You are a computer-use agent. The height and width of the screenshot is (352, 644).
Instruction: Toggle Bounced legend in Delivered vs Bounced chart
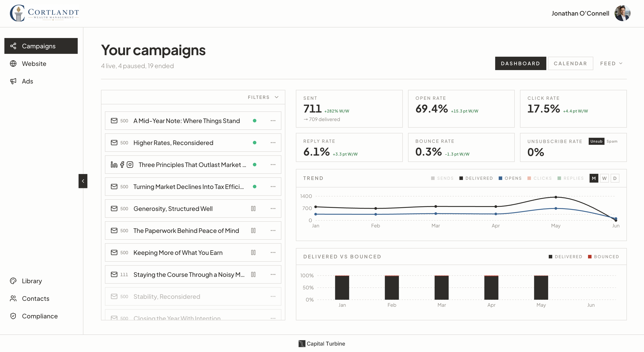coord(603,257)
